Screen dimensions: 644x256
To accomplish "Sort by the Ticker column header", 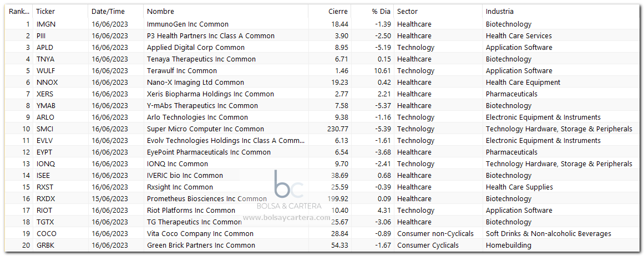I will point(60,12).
